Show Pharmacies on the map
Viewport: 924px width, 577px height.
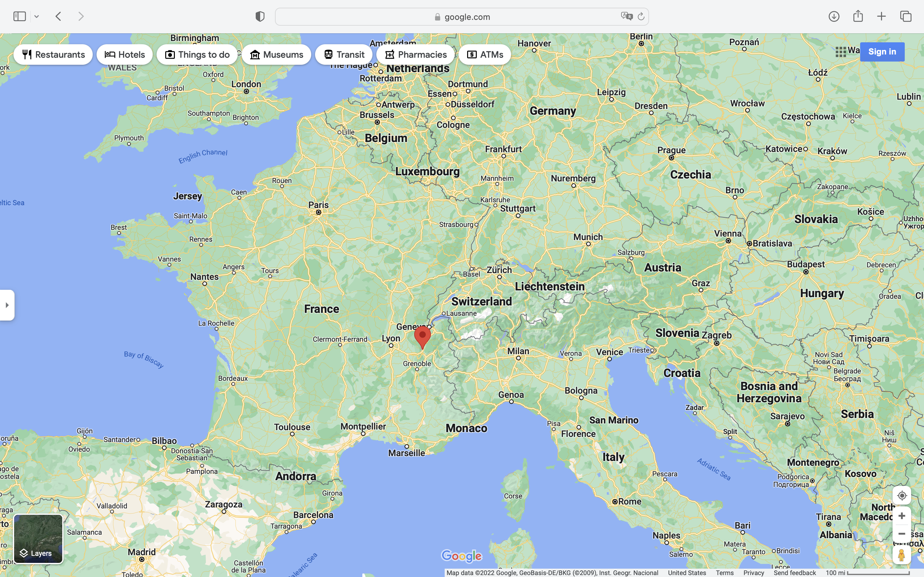(415, 54)
